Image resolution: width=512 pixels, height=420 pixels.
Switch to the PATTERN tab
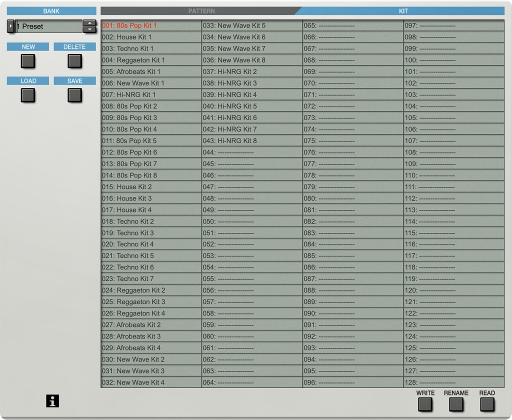click(201, 11)
